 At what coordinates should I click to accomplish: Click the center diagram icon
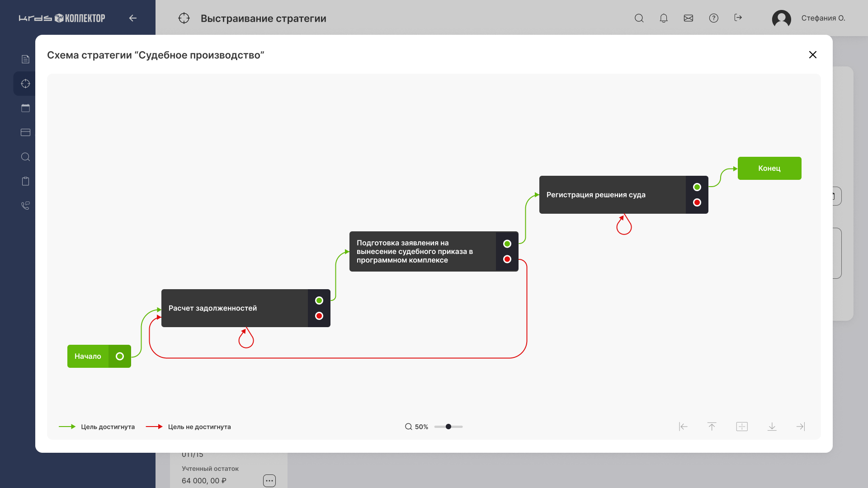tap(742, 427)
